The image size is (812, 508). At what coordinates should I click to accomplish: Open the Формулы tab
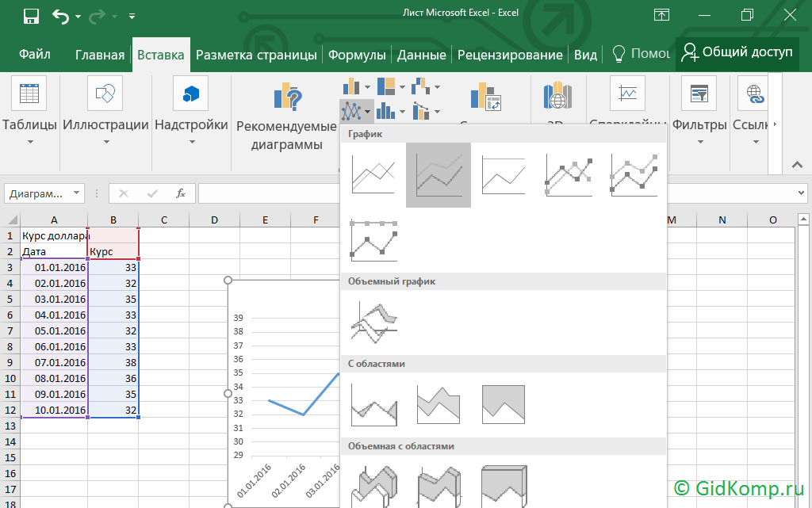coord(357,55)
